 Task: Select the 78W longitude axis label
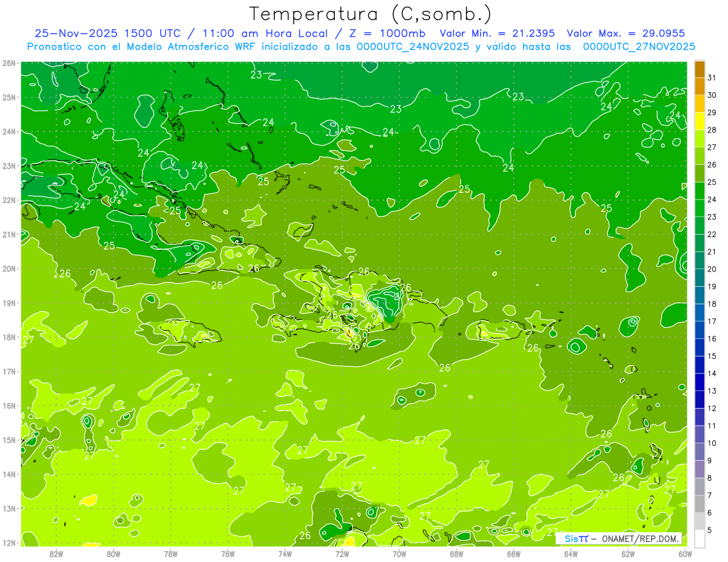pos(170,554)
